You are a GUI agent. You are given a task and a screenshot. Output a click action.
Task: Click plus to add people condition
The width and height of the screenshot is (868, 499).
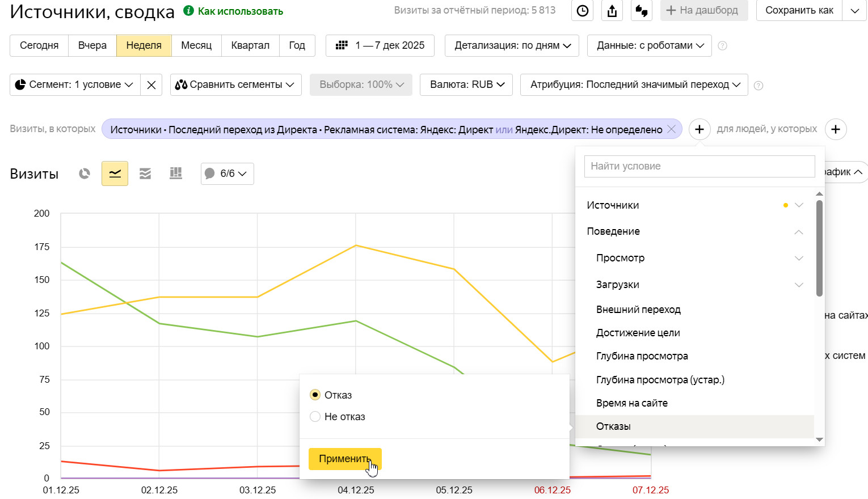pos(835,129)
